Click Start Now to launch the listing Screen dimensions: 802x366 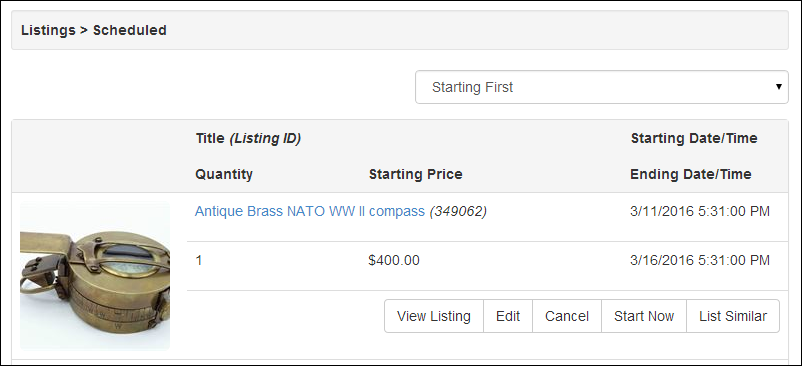(x=644, y=316)
